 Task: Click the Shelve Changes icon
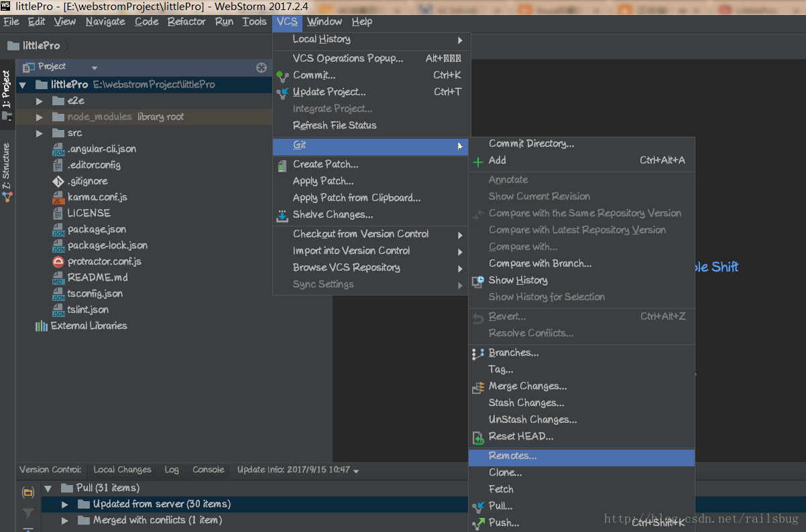pos(282,215)
